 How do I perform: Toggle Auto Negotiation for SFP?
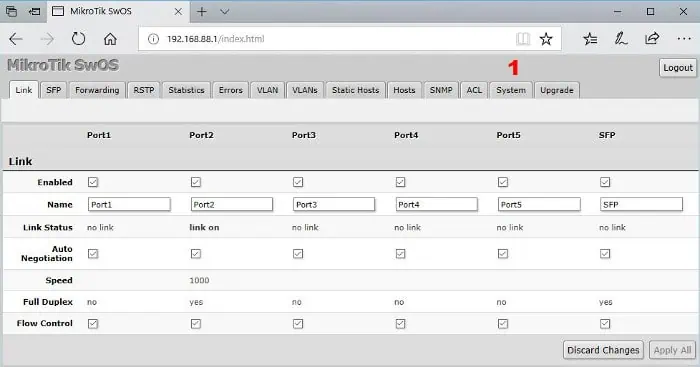pyautogui.click(x=605, y=254)
